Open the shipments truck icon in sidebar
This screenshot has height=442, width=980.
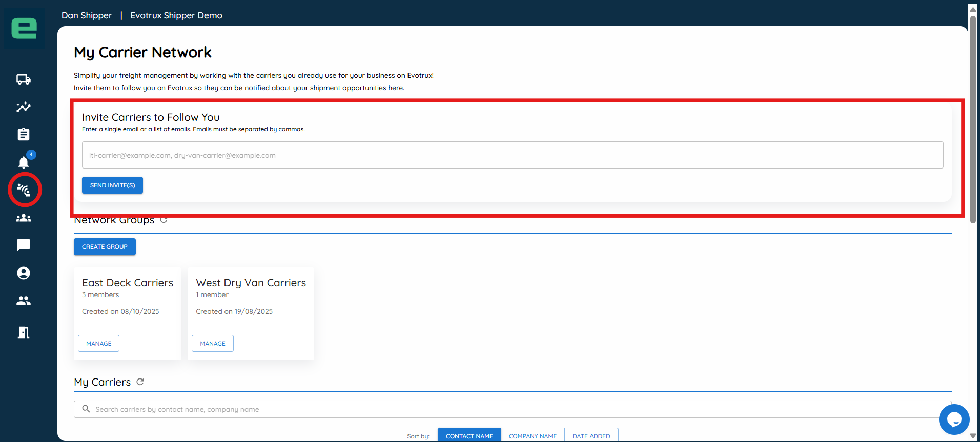click(24, 79)
